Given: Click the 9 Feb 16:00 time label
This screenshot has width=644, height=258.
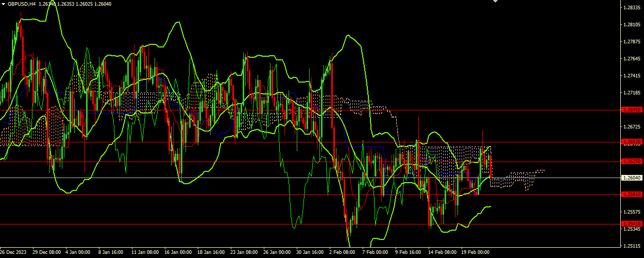Looking at the screenshot, I should (408, 252).
